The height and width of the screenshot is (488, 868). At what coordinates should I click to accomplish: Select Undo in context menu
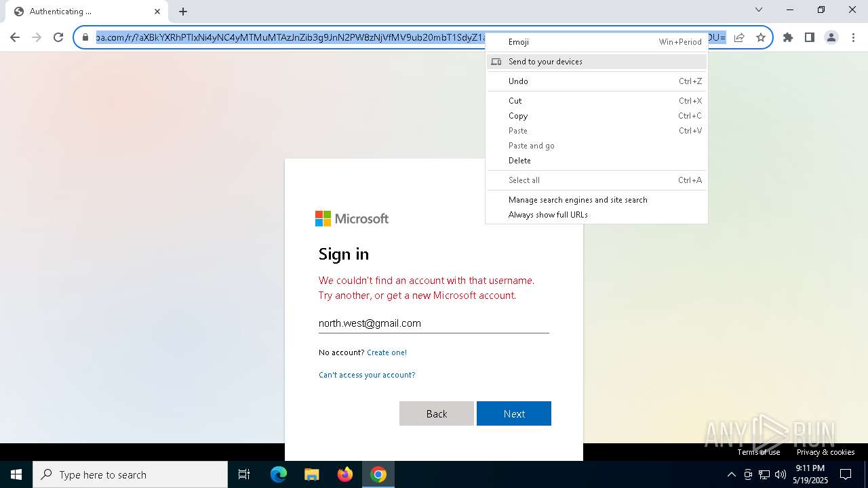click(597, 81)
